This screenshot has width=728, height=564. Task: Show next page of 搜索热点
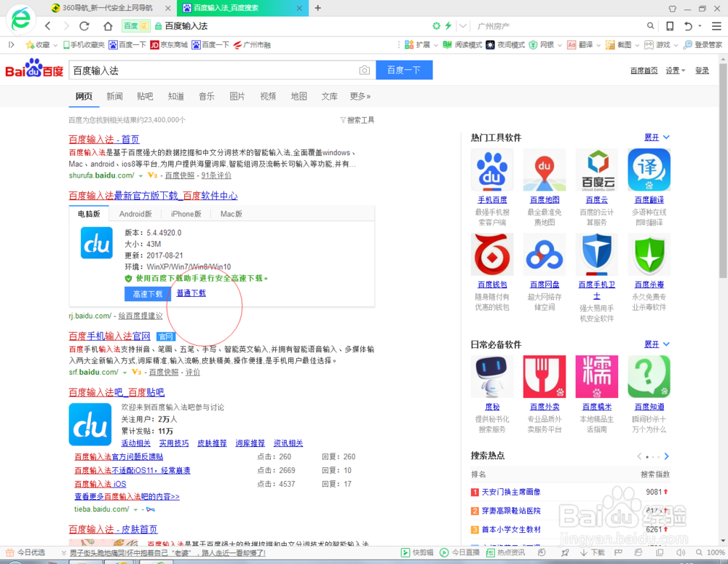pyautogui.click(x=666, y=456)
